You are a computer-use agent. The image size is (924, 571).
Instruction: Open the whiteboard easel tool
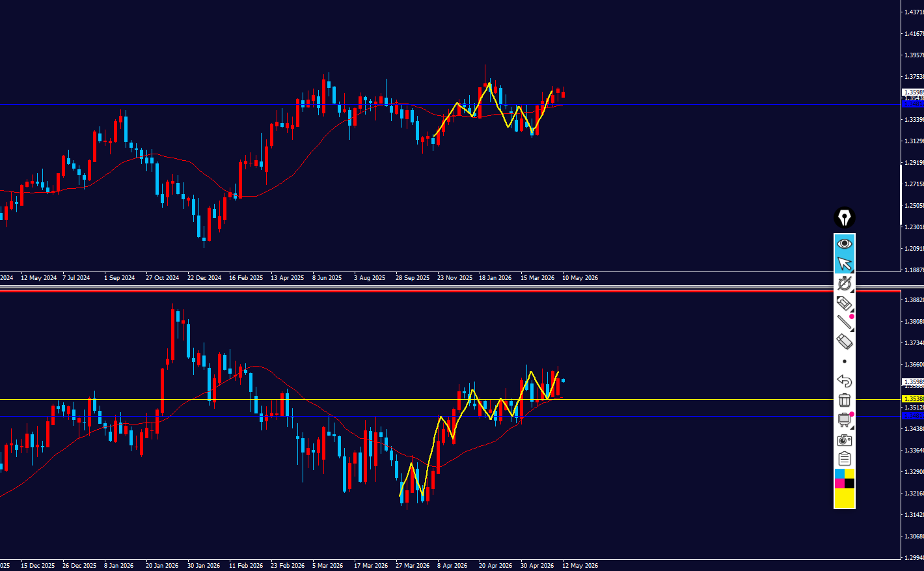click(845, 420)
